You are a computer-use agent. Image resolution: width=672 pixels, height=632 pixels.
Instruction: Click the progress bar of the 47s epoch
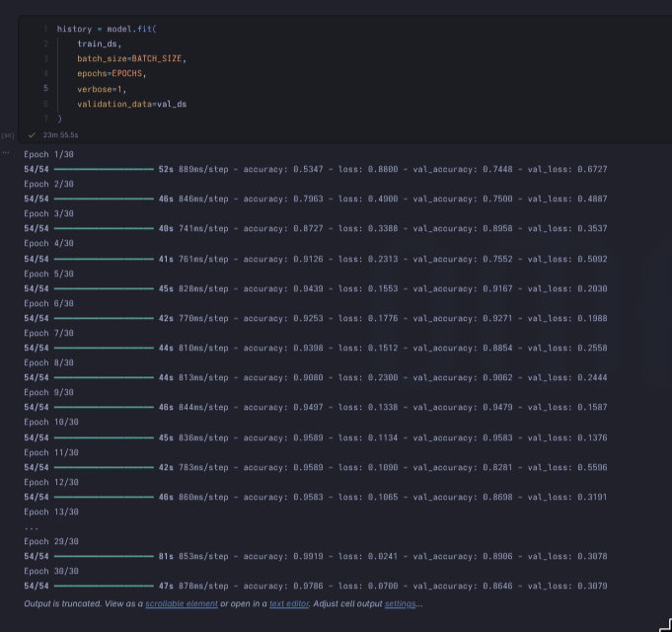(104, 586)
